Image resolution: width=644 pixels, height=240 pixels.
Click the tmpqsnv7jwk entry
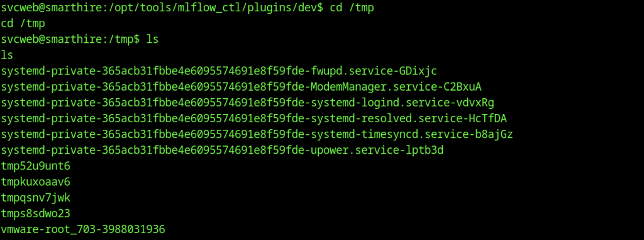pyautogui.click(x=36, y=198)
